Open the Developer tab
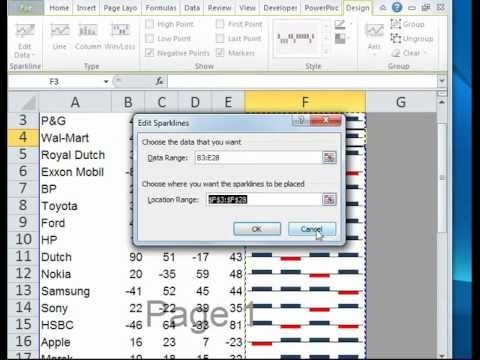Viewport: 480px width, 360px height. pyautogui.click(x=280, y=8)
